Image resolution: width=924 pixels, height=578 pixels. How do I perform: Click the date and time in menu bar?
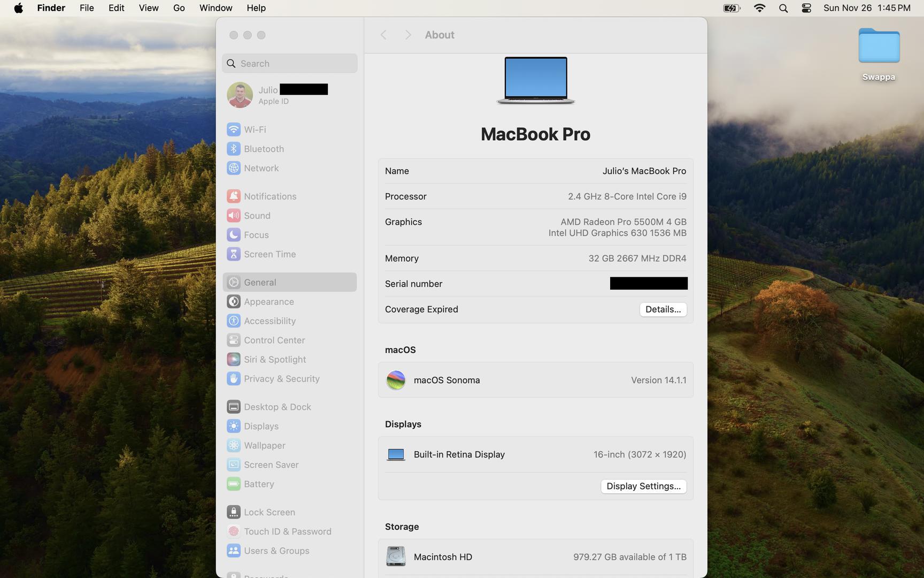point(867,8)
